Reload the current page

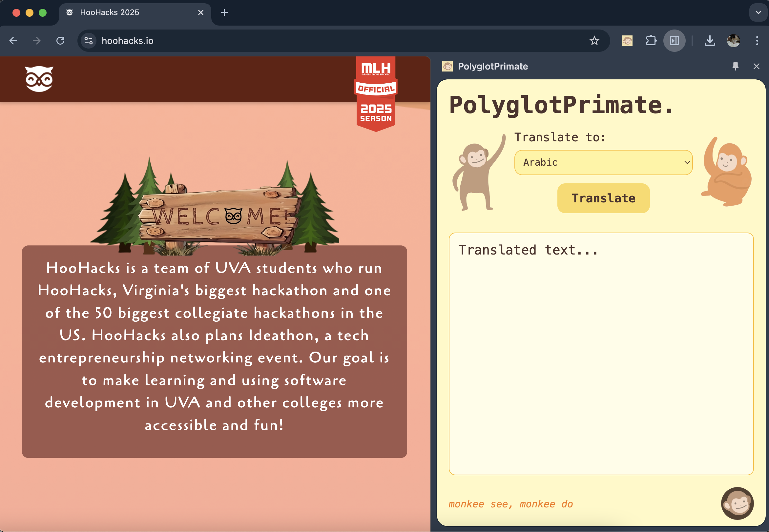pyautogui.click(x=60, y=41)
